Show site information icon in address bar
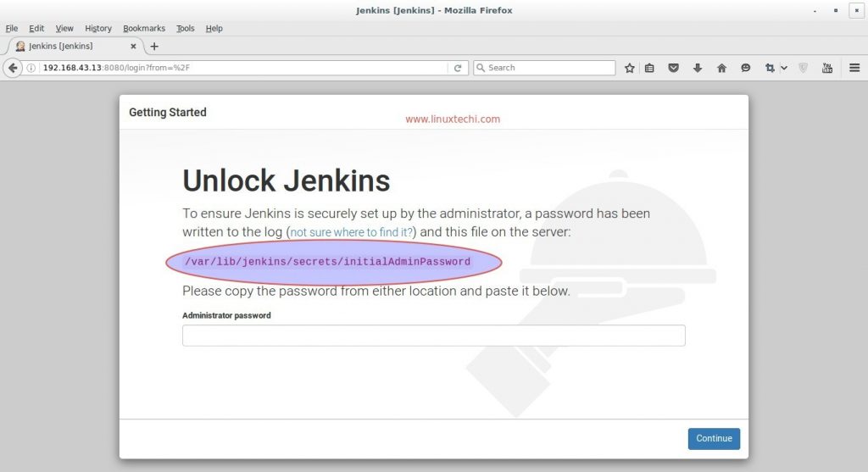The width and height of the screenshot is (868, 472). tap(31, 68)
